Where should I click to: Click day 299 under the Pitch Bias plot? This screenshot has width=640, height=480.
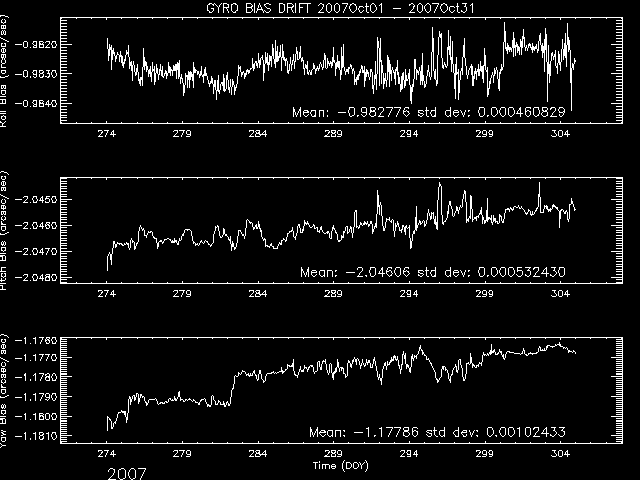(484, 293)
